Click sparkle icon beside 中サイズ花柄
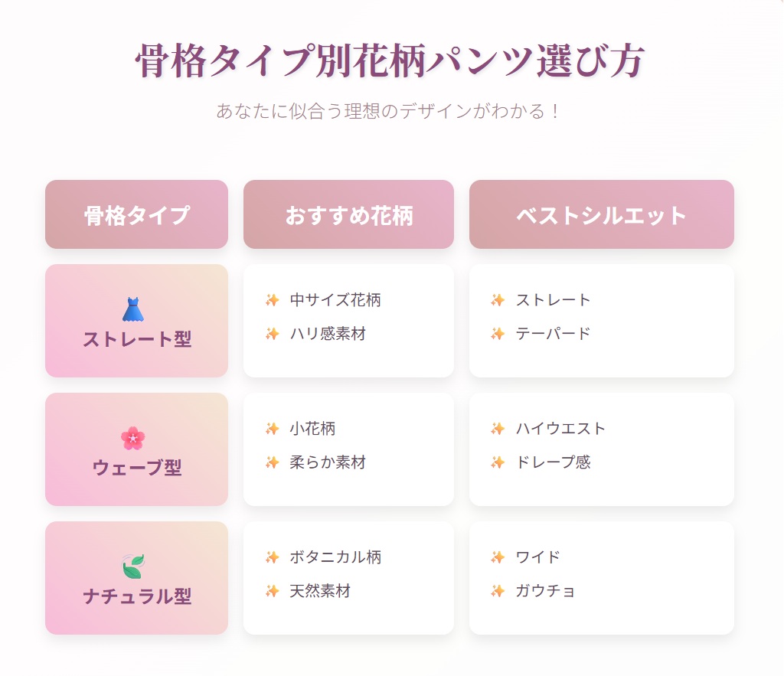 pyautogui.click(x=272, y=300)
